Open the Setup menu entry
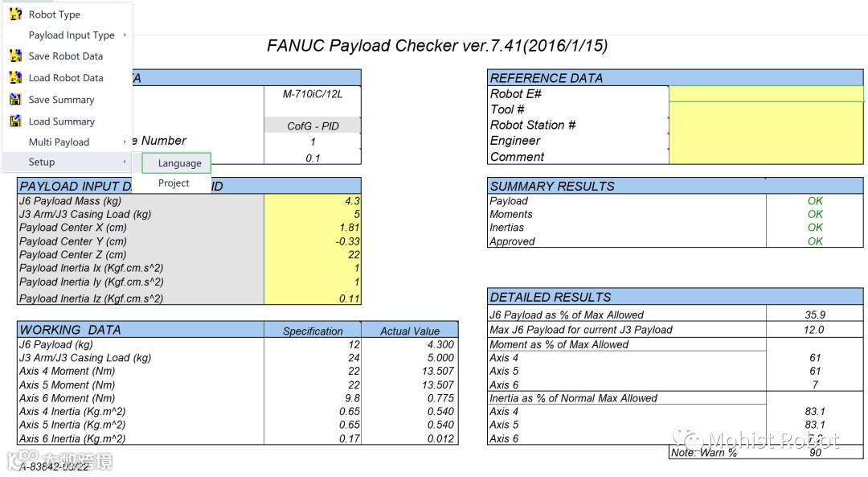The height and width of the screenshot is (477, 868). [x=42, y=162]
